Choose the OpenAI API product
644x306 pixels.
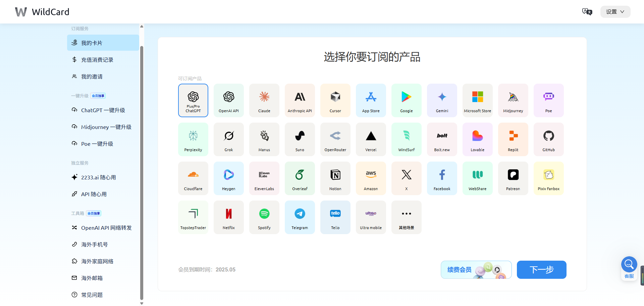(x=229, y=100)
